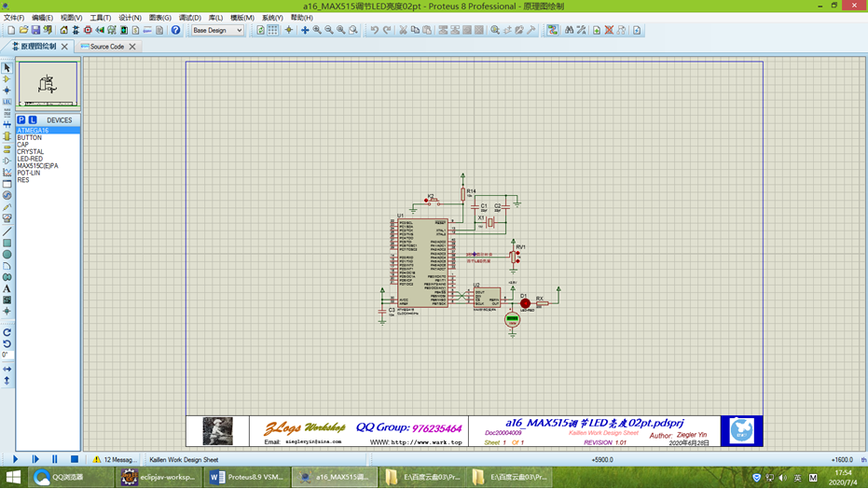Open the 文件(F) menu
This screenshot has width=868, height=489.
[14, 18]
